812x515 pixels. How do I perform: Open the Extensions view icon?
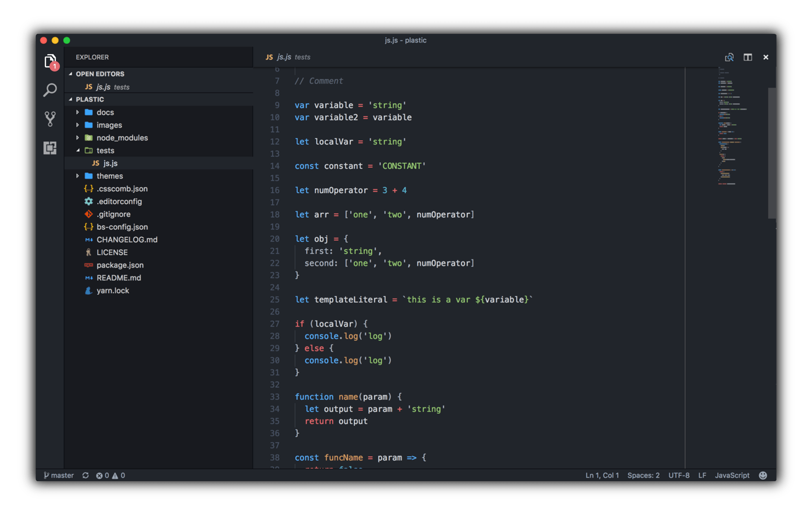point(50,148)
